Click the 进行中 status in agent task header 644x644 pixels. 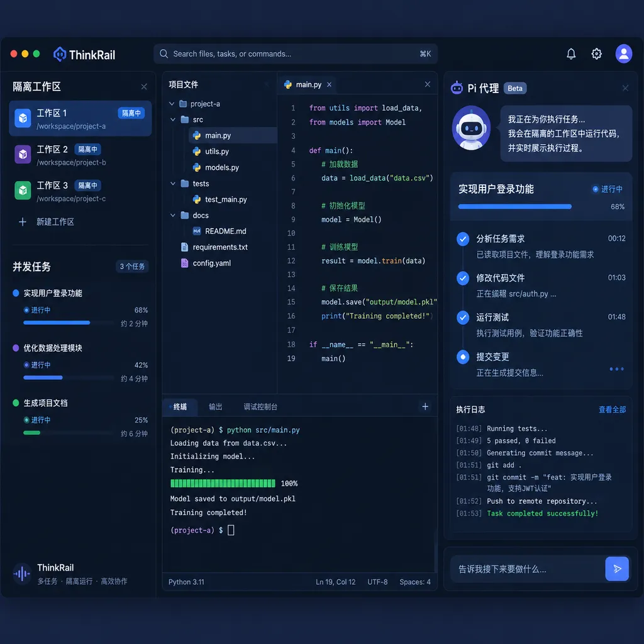[608, 189]
